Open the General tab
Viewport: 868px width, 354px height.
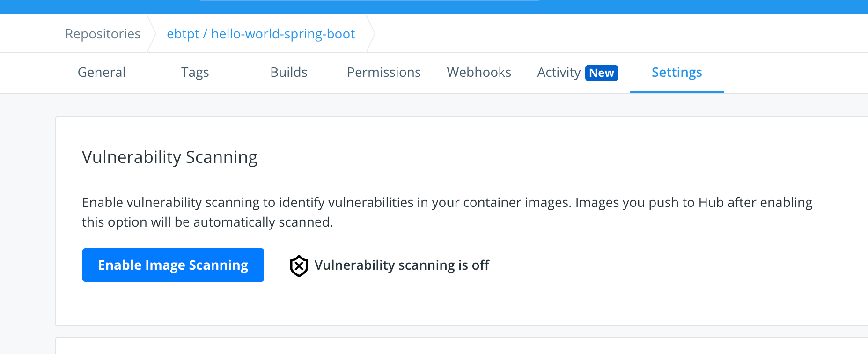coord(102,72)
